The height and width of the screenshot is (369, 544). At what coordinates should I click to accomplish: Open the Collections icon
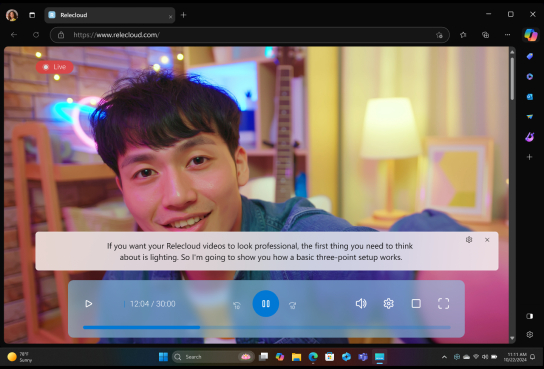[x=485, y=35]
